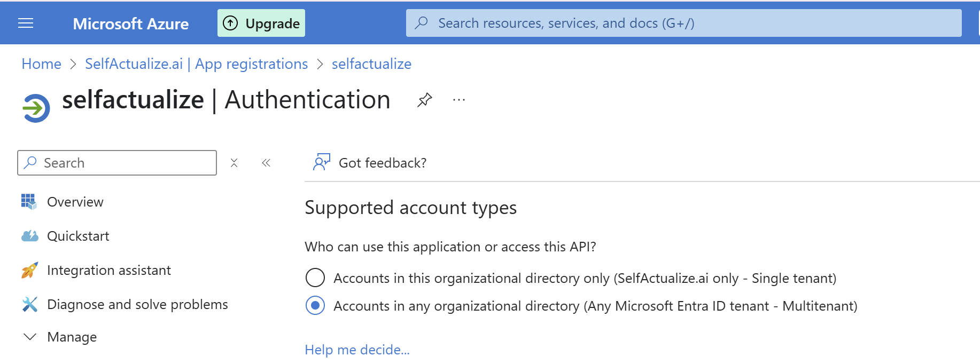Focus the global resource search box

tap(683, 23)
